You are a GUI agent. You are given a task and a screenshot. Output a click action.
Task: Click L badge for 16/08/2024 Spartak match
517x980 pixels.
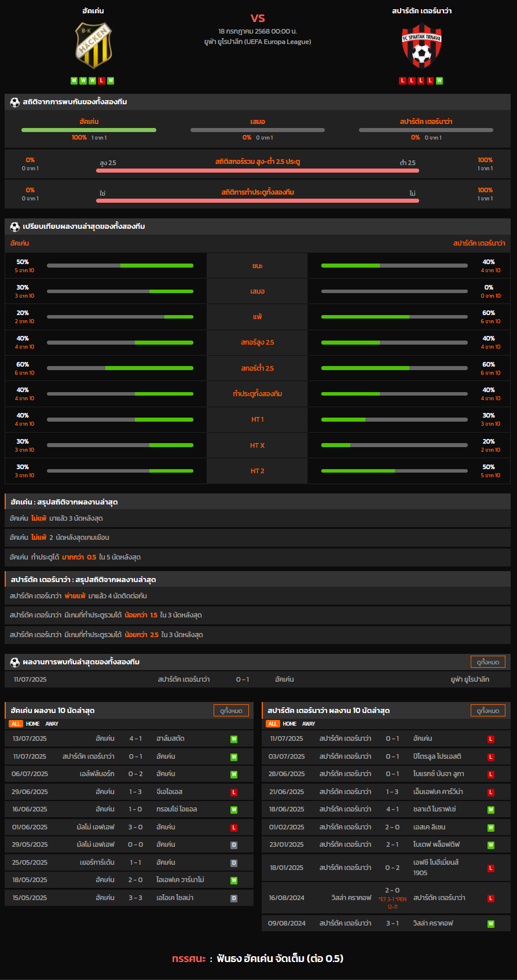(x=491, y=898)
